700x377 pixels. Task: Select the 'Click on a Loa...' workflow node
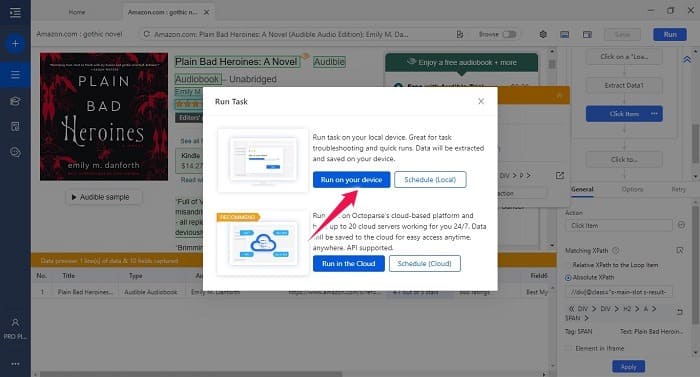(x=624, y=57)
